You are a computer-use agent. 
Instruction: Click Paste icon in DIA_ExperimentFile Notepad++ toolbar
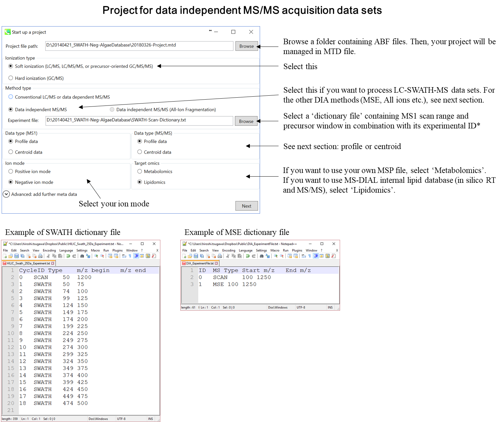pyautogui.click(x=240, y=256)
